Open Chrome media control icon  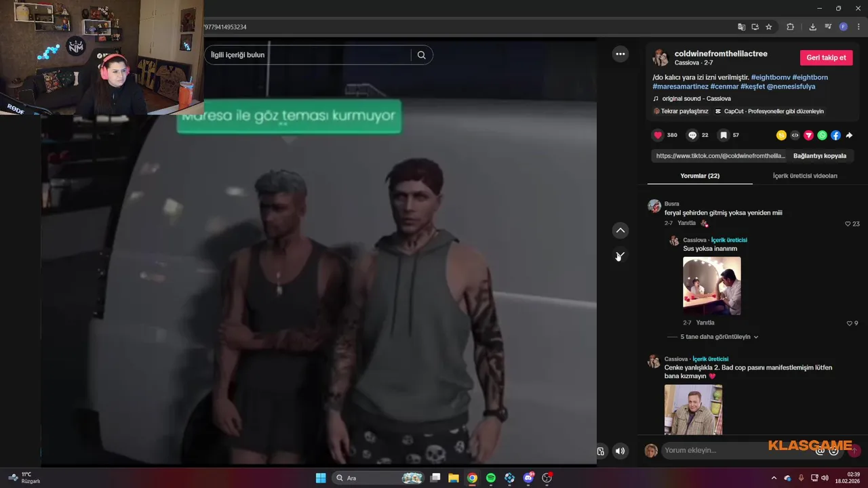828,27
